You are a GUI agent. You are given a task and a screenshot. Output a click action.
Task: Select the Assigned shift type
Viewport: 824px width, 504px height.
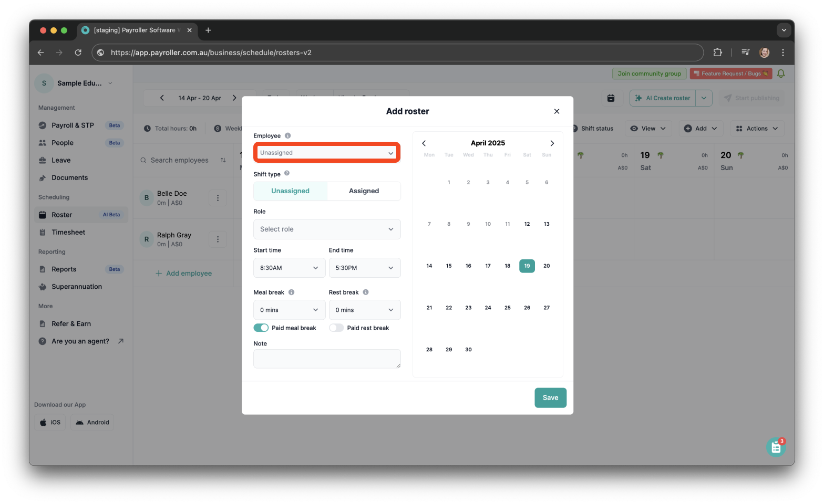click(364, 191)
